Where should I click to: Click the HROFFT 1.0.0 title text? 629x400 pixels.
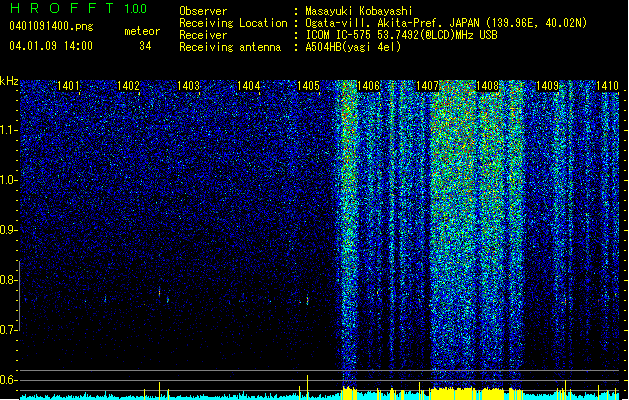pyautogui.click(x=78, y=8)
